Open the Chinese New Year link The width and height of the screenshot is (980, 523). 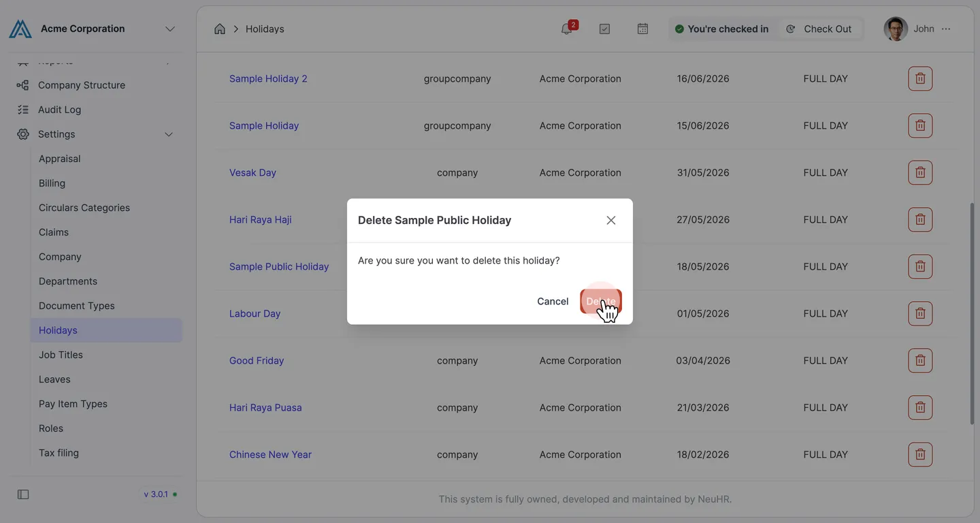coord(270,454)
